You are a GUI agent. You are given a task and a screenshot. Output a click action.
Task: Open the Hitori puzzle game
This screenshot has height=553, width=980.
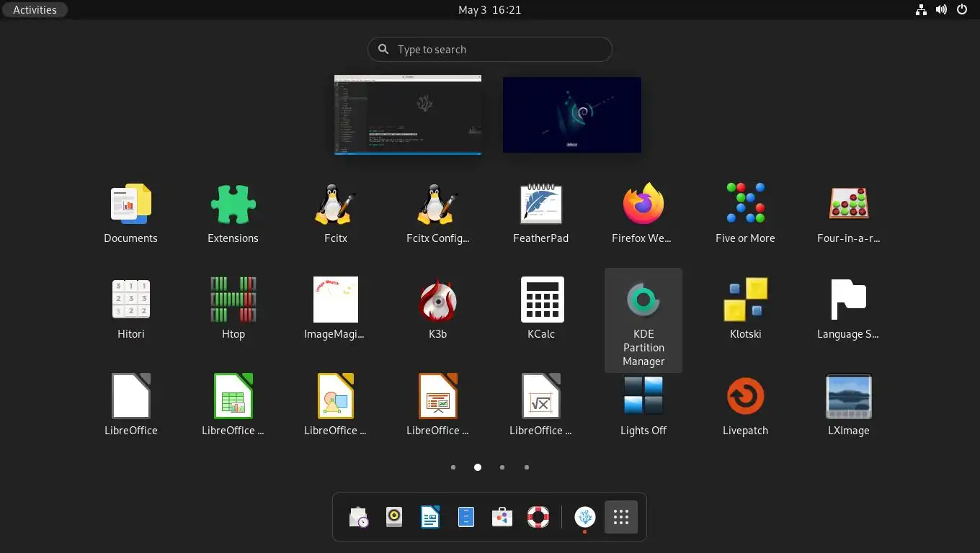[x=130, y=308]
